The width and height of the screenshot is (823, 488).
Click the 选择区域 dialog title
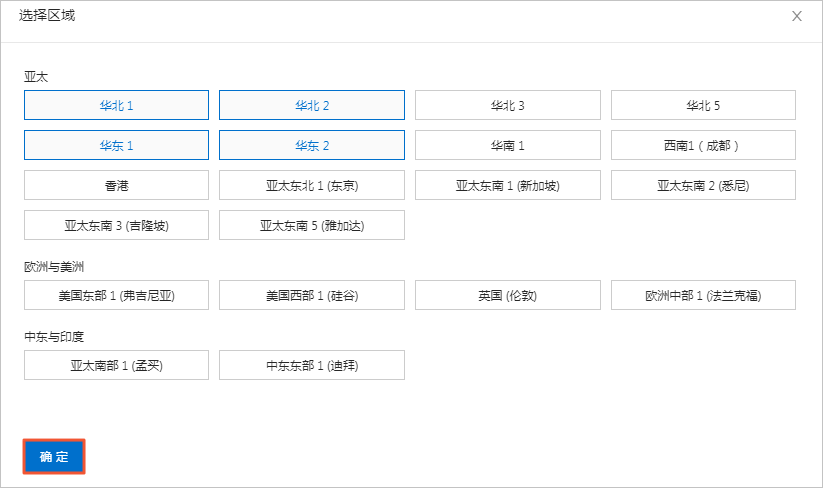click(47, 15)
